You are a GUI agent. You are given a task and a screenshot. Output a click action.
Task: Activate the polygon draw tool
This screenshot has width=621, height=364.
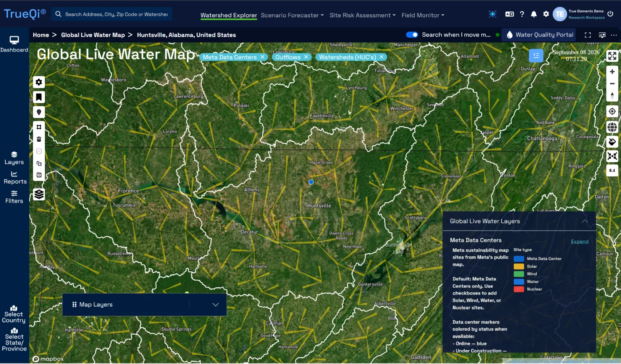(39, 127)
